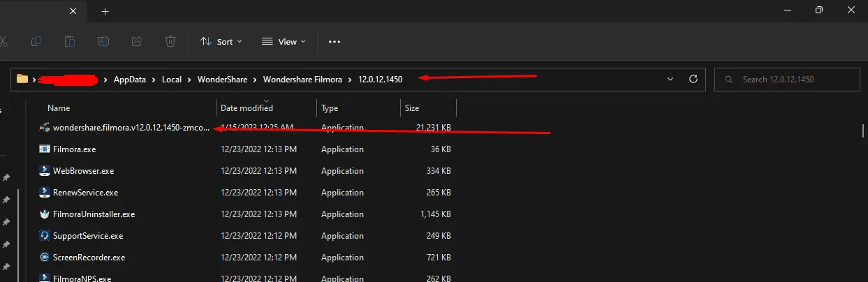The image size is (868, 282).
Task: Open the View dropdown menu
Action: coord(284,42)
